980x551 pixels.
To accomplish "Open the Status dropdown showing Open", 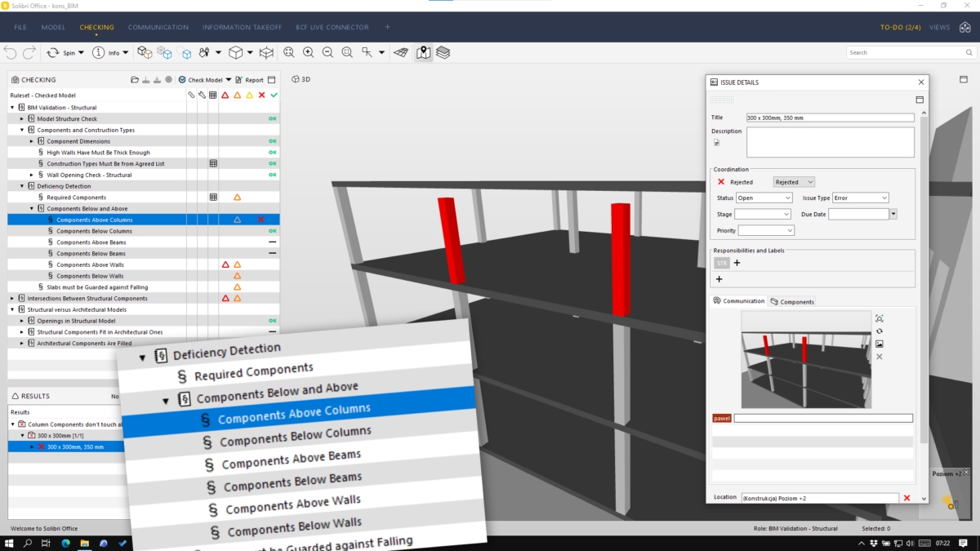I will (764, 198).
